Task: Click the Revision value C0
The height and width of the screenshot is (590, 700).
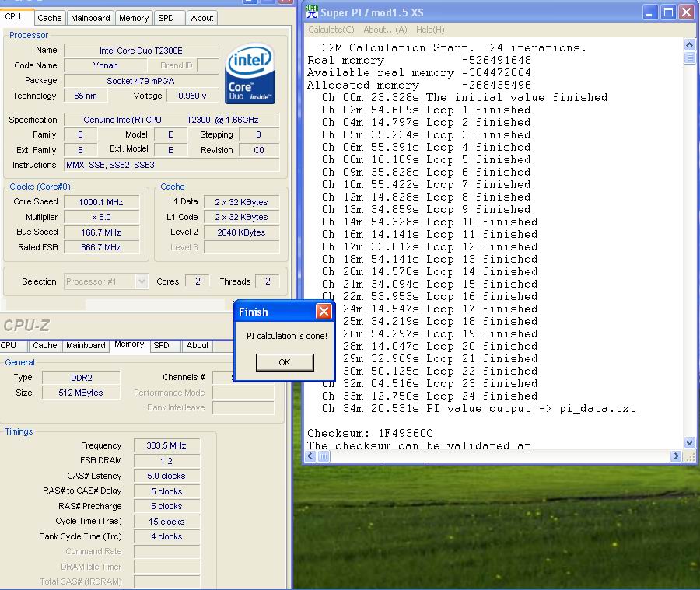Action: point(259,150)
